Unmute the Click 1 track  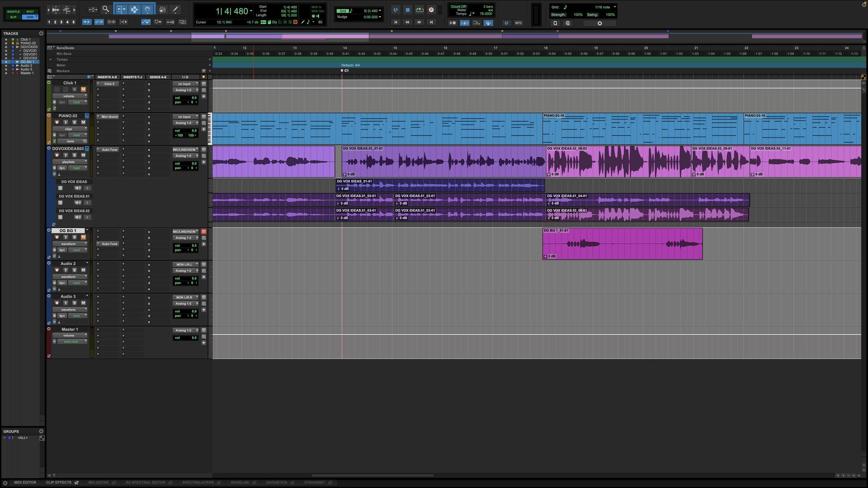[83, 89]
